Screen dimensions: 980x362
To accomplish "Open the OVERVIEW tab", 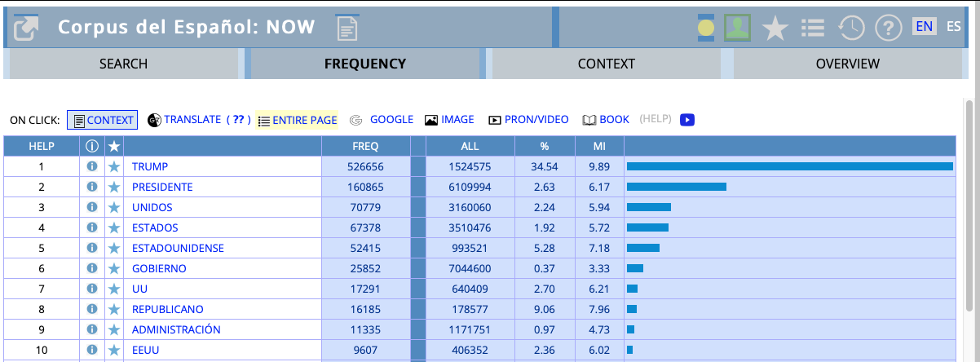I will point(848,64).
